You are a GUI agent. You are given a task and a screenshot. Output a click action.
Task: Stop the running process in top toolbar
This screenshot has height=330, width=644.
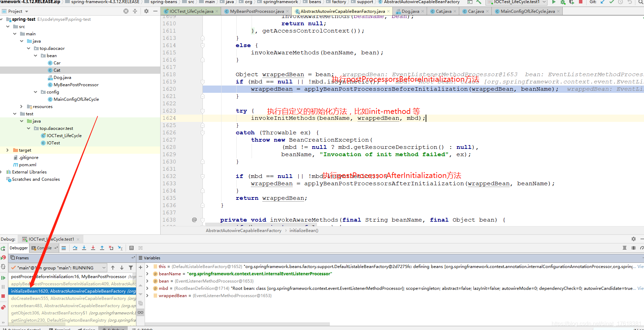coord(581,2)
